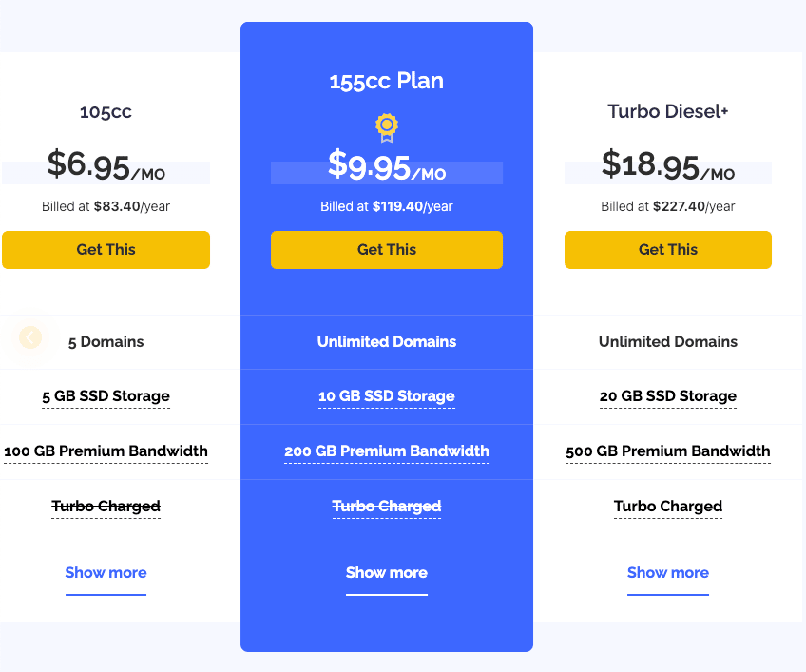Expand Show more under Turbo Diesel+

point(668,573)
